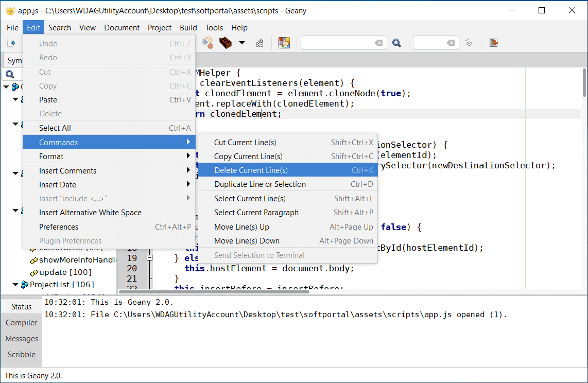The width and height of the screenshot is (588, 383).
Task: Click the update [100] method icon
Action: 34,273
